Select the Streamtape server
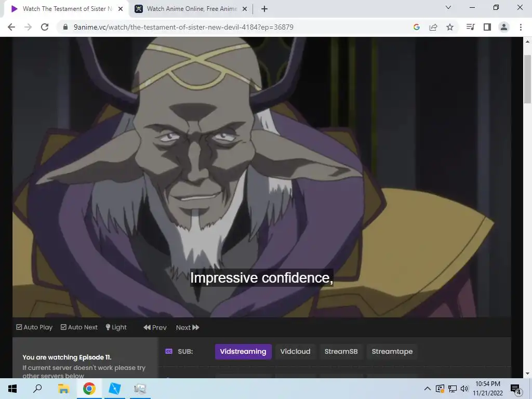532x399 pixels. pyautogui.click(x=392, y=352)
